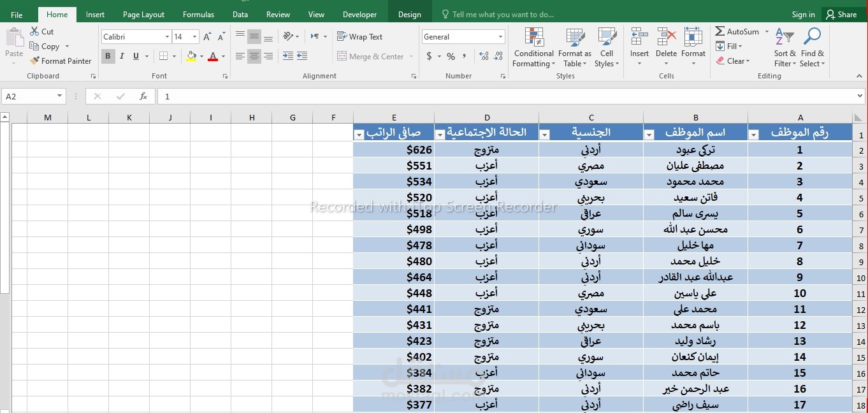Select the Format Painter brush

pyautogui.click(x=34, y=61)
